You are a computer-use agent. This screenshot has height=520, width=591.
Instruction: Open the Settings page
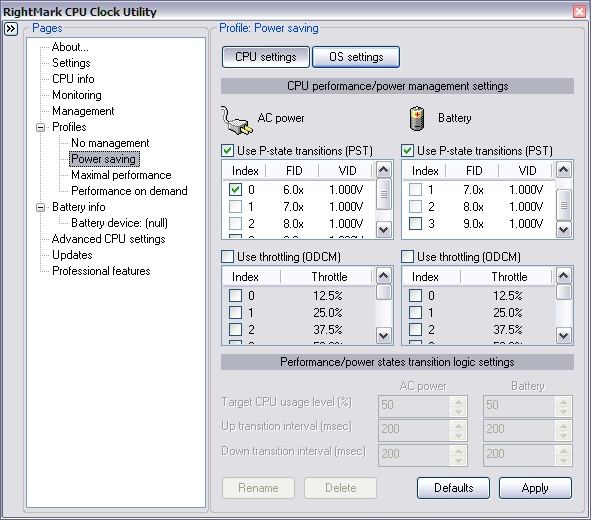coord(71,63)
